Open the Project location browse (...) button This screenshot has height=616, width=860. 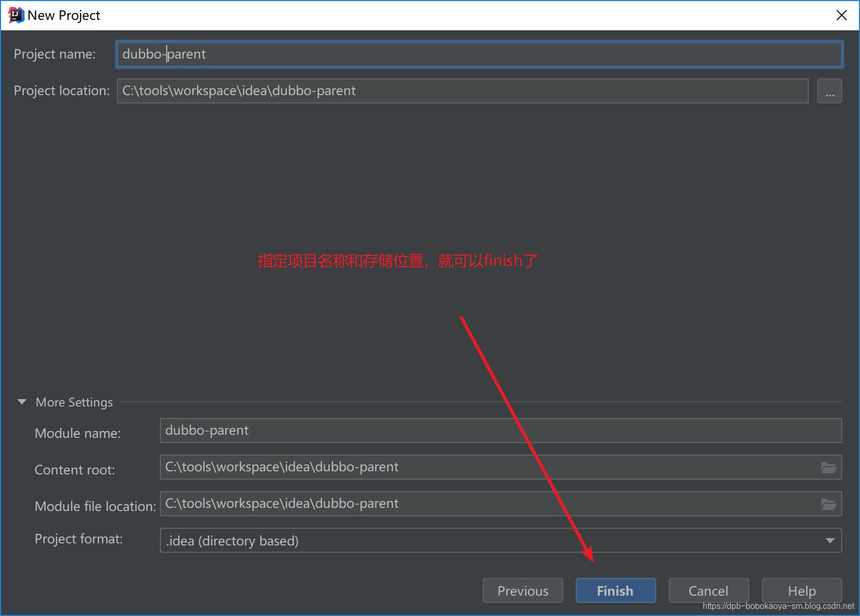coord(829,91)
